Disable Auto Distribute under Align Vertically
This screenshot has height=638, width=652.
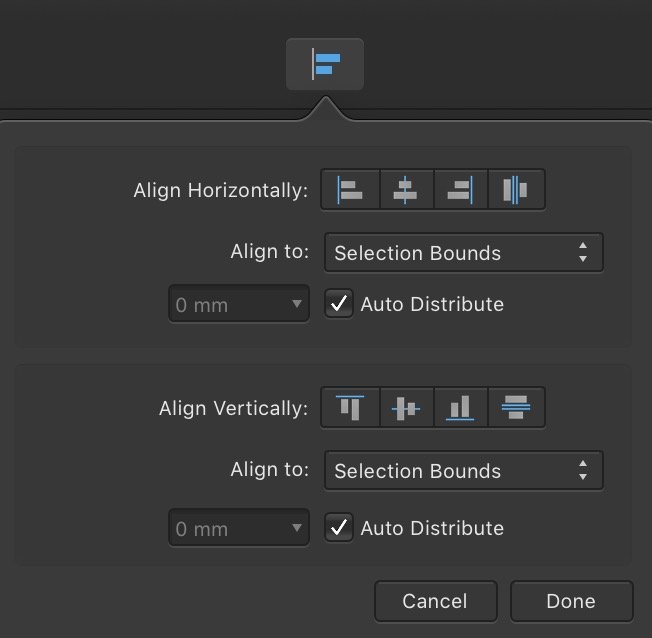[x=340, y=528]
